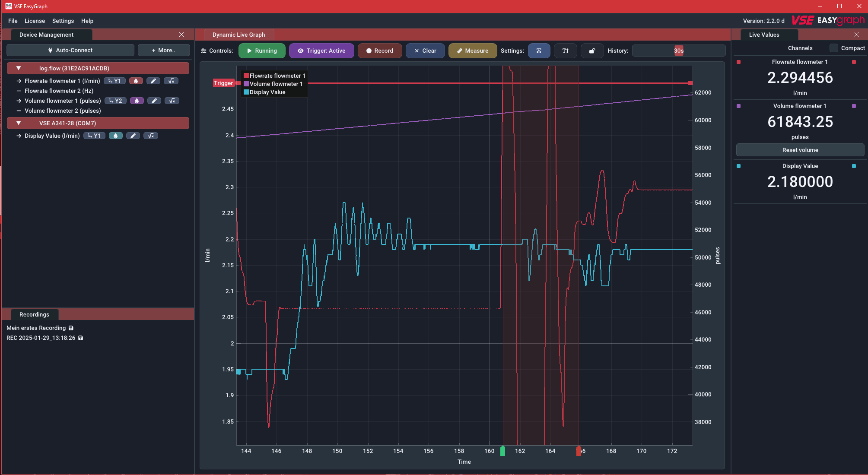Open the Settings menu
868x475 pixels.
63,21
